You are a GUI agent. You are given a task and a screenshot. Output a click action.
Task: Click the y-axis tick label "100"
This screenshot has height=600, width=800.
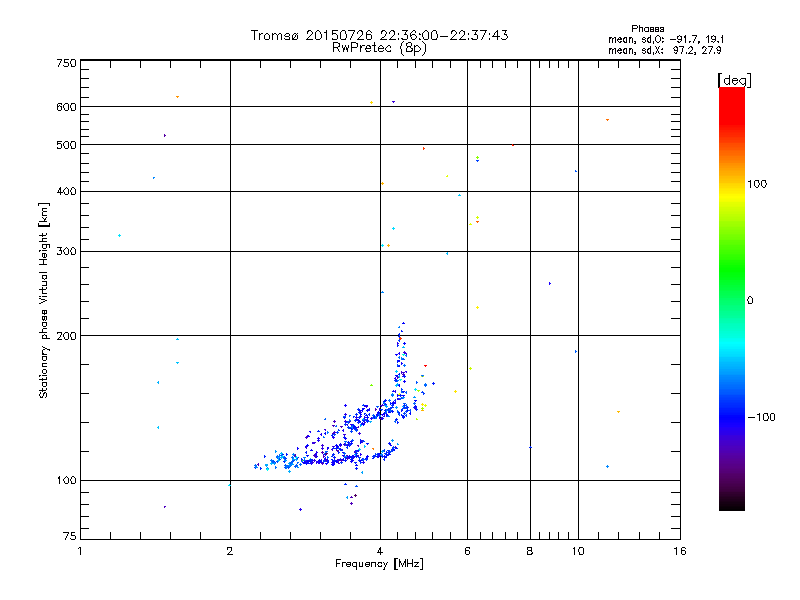click(x=67, y=481)
